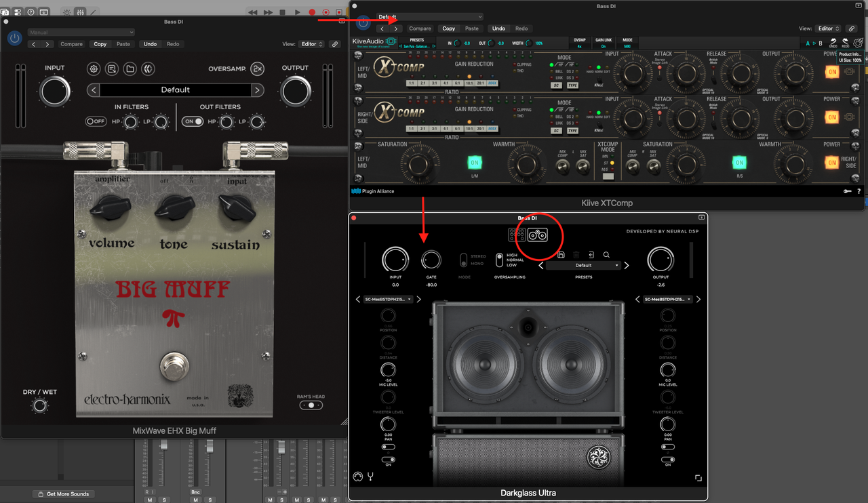The width and height of the screenshot is (868, 503).
Task: Click Darkglass Ultra preset import icon
Action: click(591, 255)
